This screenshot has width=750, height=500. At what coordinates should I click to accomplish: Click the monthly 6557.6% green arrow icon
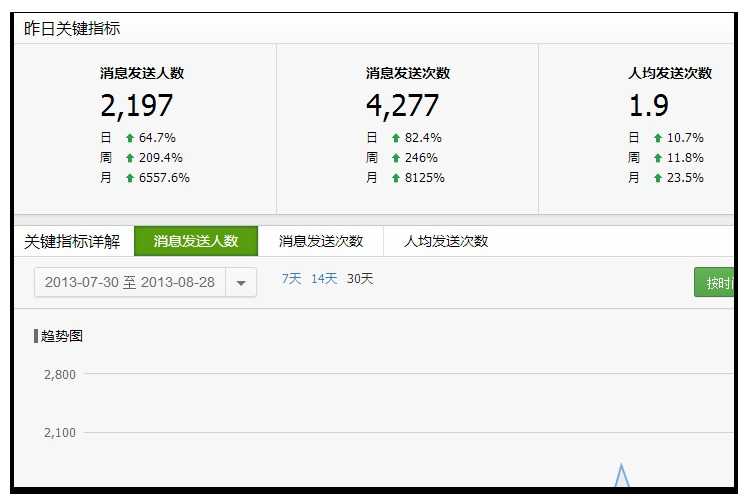click(x=130, y=178)
